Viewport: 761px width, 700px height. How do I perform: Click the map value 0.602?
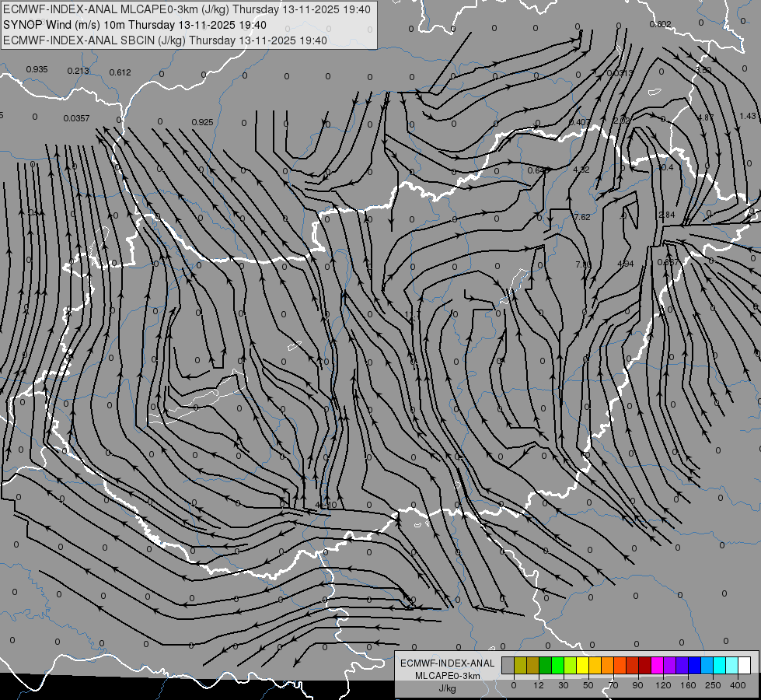point(660,24)
